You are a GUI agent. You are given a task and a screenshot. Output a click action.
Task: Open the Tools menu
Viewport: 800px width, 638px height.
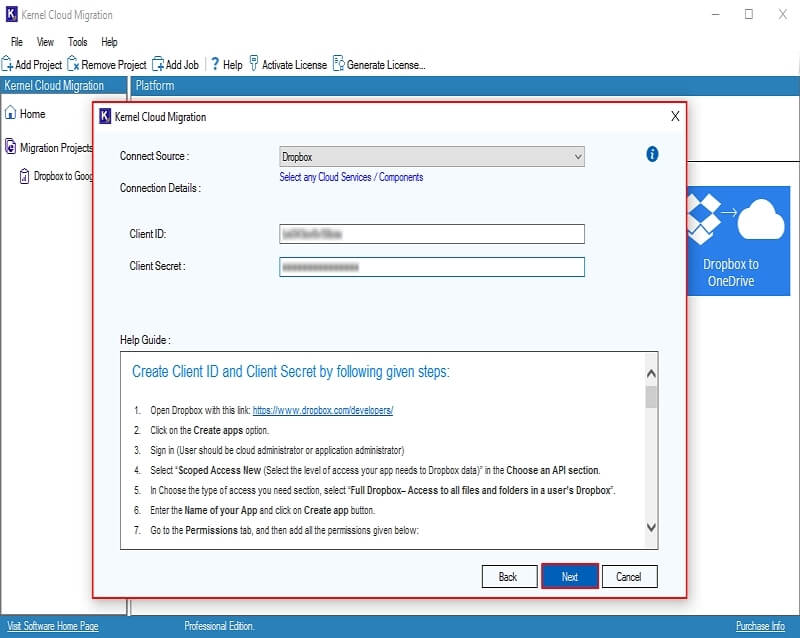click(x=78, y=42)
